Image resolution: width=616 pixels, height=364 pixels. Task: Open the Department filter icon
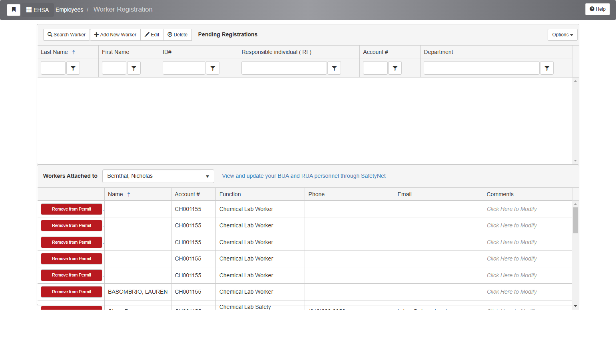547,68
